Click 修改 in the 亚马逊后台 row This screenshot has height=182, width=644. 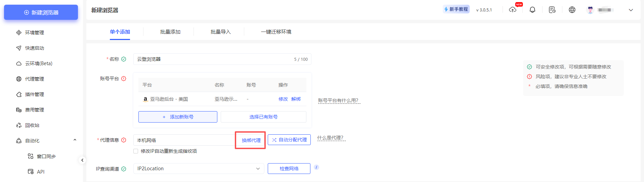click(283, 99)
